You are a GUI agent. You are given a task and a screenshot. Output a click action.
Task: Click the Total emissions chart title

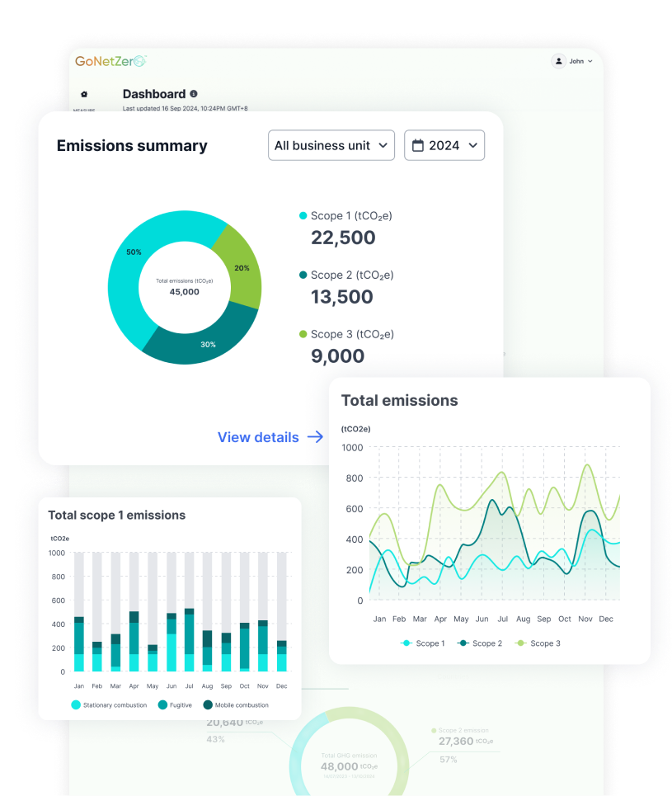click(399, 401)
